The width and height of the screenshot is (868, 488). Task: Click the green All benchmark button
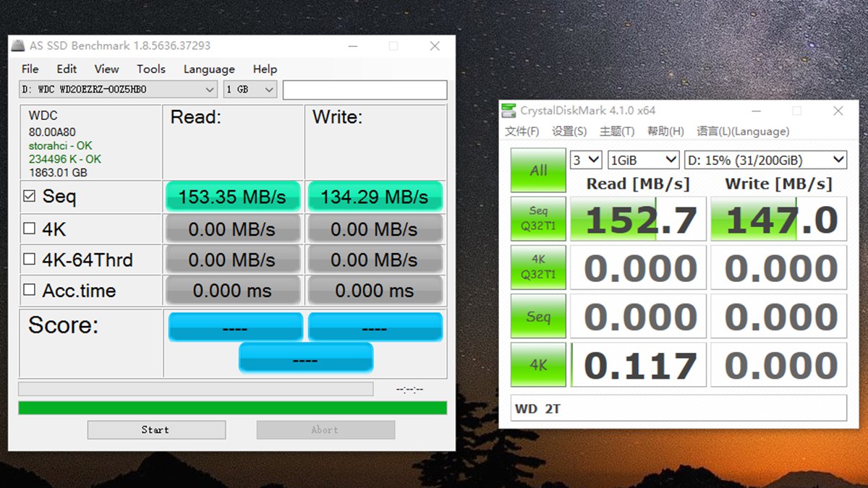click(538, 171)
